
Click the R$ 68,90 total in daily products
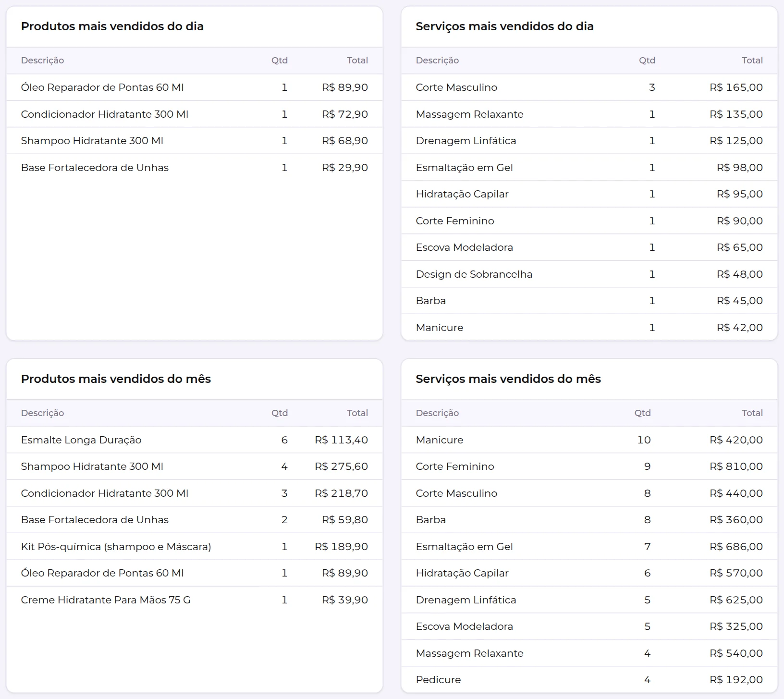pyautogui.click(x=345, y=141)
